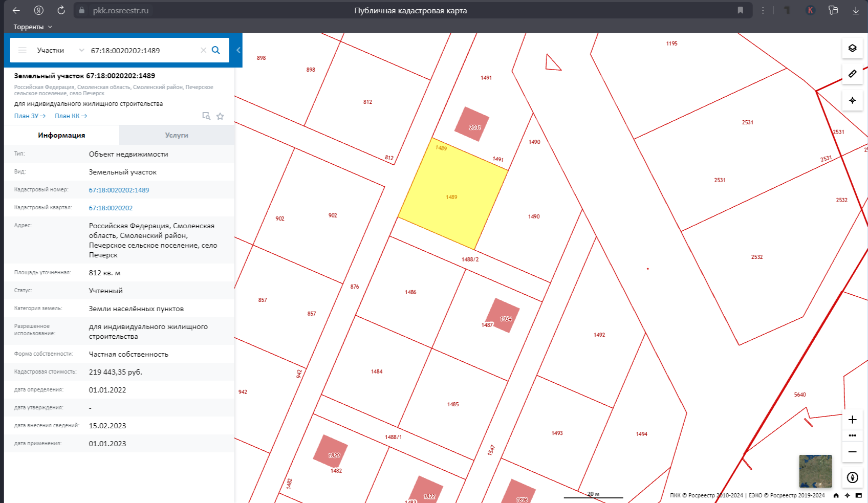Open cadastral number link 67:18:0020202:1489
Screen dimensions: 868x503
[x=119, y=190]
